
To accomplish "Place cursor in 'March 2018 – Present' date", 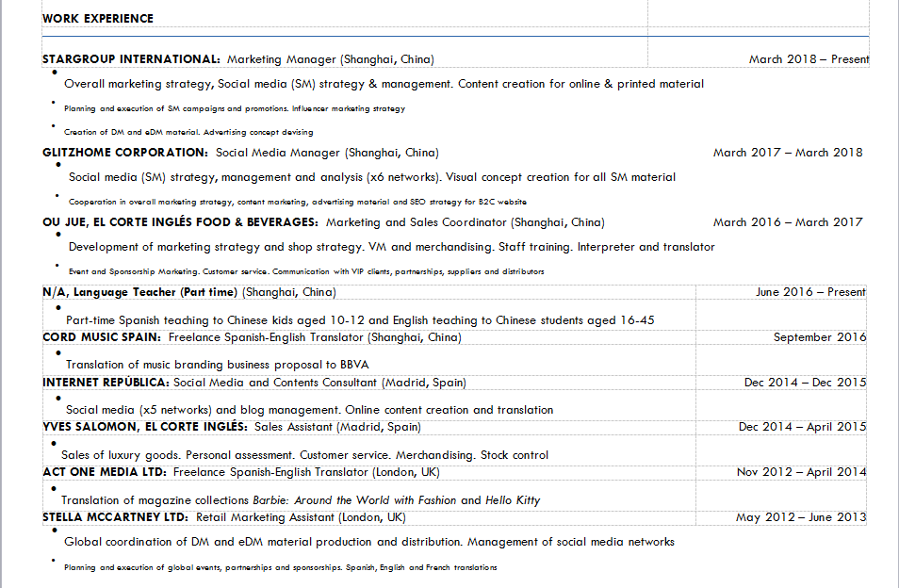I will 809,59.
